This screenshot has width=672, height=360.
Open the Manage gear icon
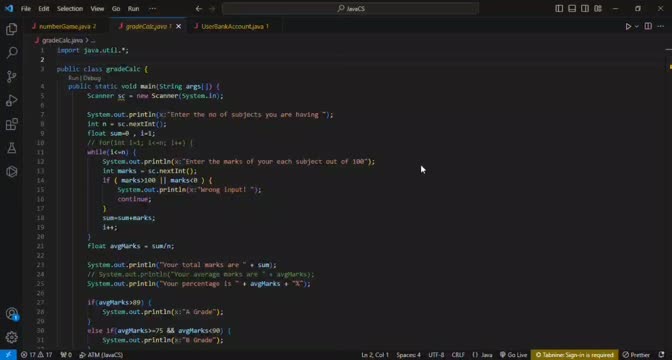12,337
